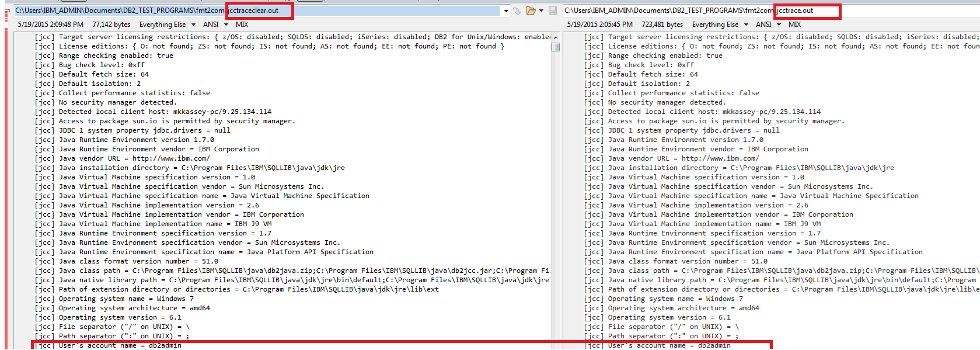The height and width of the screenshot is (350, 980).
Task: Click the left pane's scrollbar up arrow
Action: (x=555, y=37)
